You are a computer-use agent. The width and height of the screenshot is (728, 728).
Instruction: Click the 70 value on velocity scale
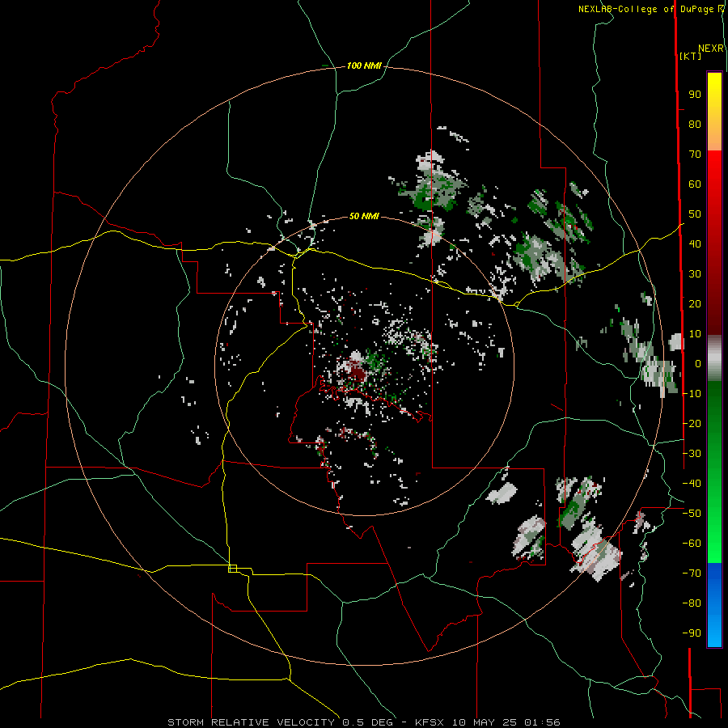coord(695,154)
